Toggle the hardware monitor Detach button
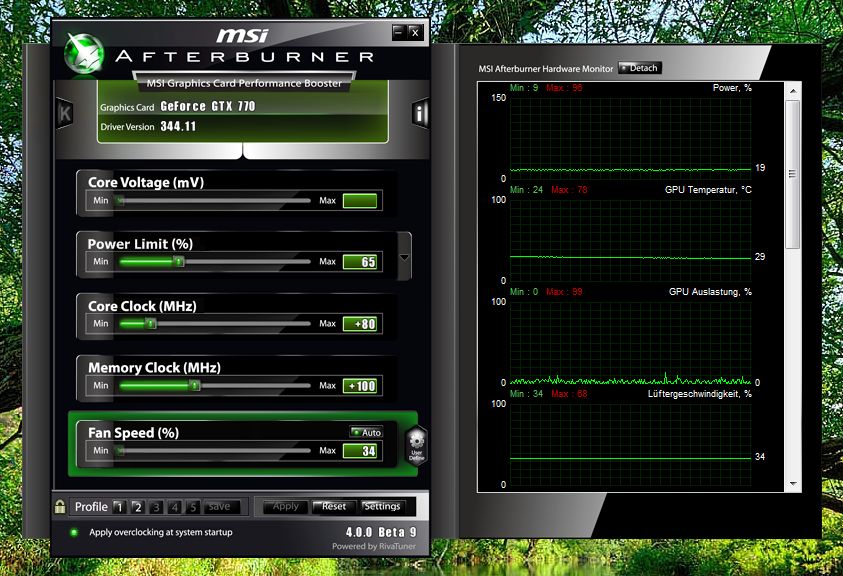 [x=639, y=68]
